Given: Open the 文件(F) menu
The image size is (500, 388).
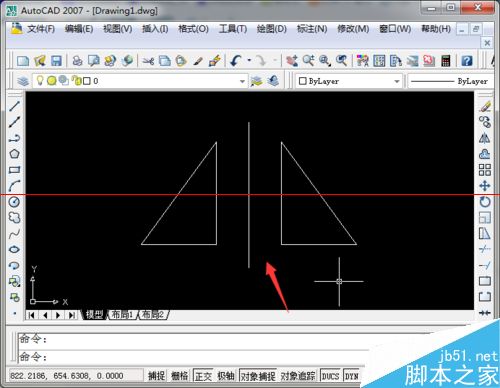Looking at the screenshot, I should coord(41,29).
